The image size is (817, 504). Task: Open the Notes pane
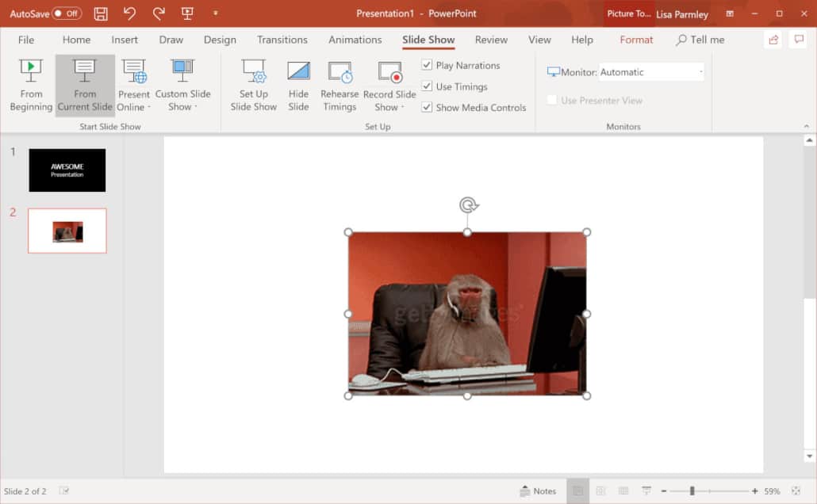point(539,491)
